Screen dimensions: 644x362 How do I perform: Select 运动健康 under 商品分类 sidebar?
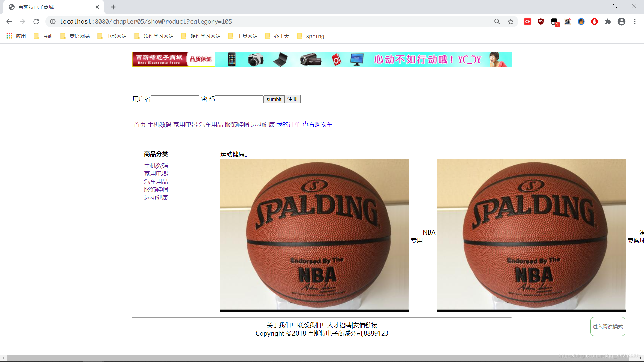coord(156,198)
